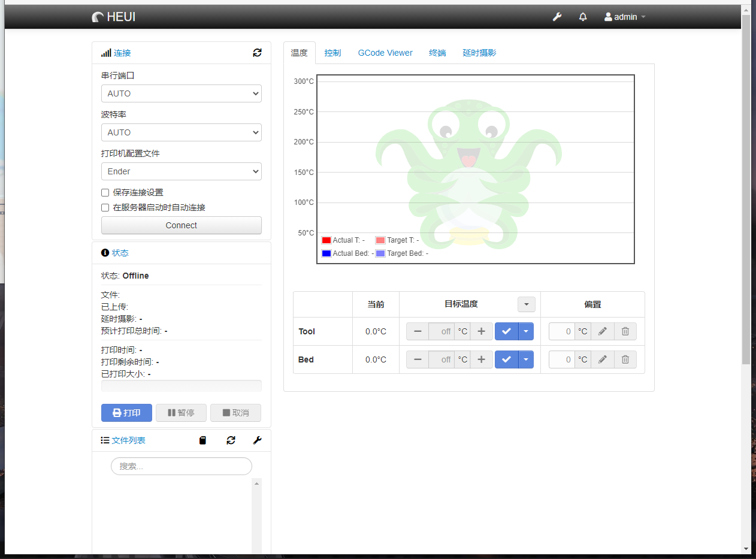Click the 打印 print button

coord(126,413)
